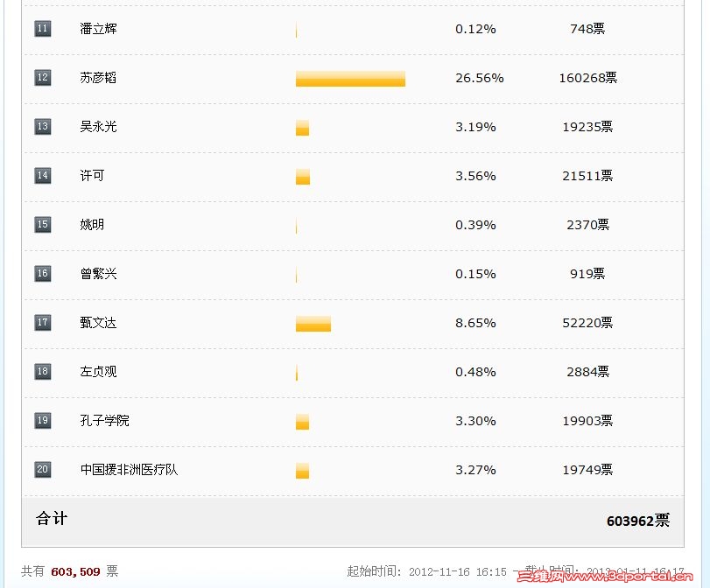
Task: Click the number 19 rank badge
Action: pos(43,420)
